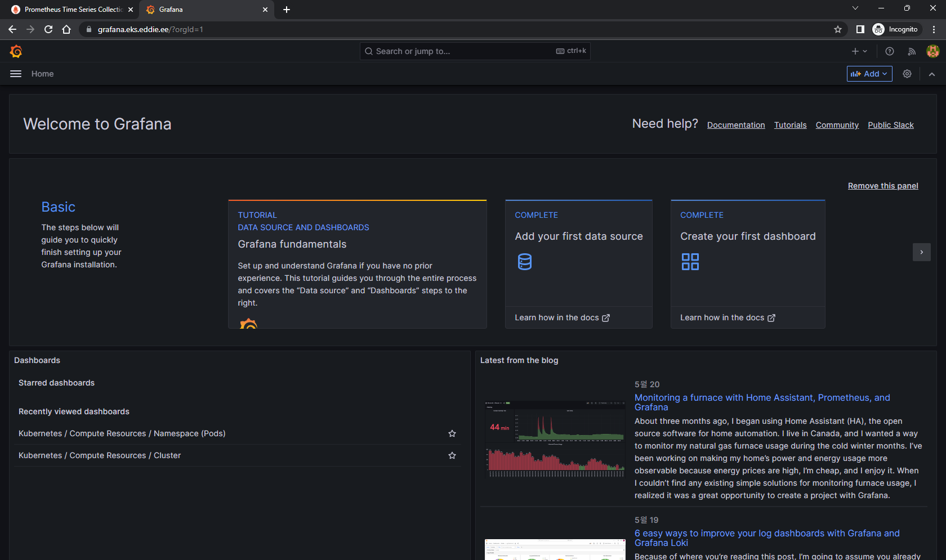Image resolution: width=946 pixels, height=560 pixels.
Task: Star the Namespace (Pods) dashboard
Action: tap(452, 433)
